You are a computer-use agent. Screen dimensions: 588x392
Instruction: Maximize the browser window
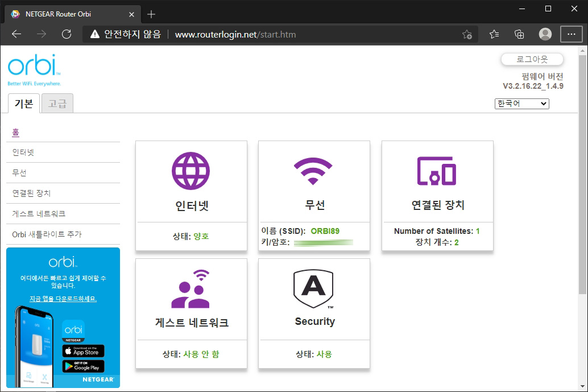click(x=548, y=9)
